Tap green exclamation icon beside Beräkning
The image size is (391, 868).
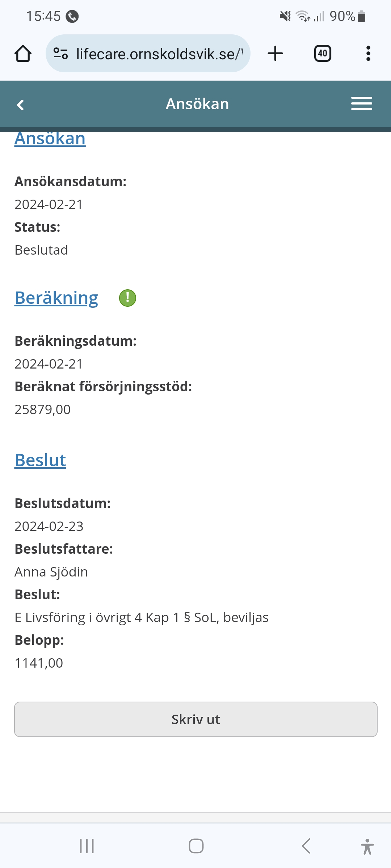(x=127, y=298)
